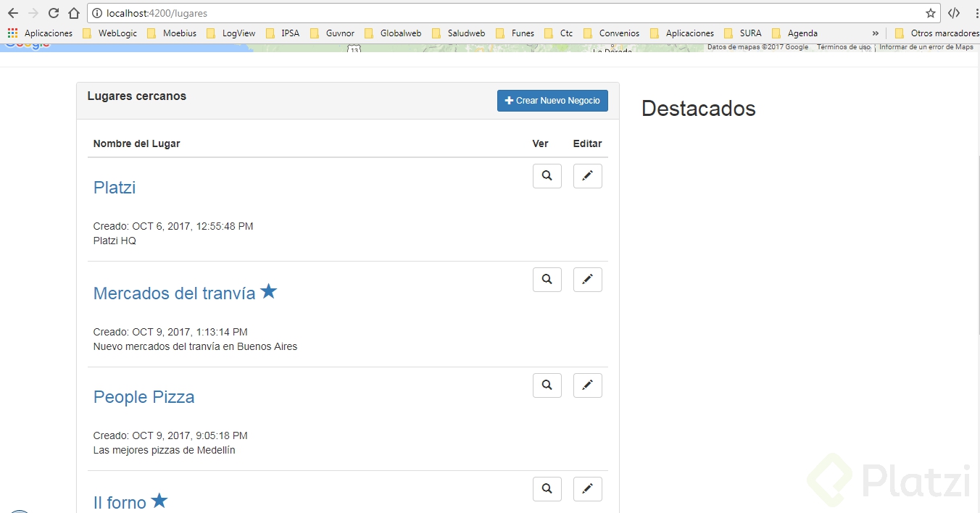Open the WebLogic bookmark folder
The width and height of the screenshot is (980, 513).
pos(109,33)
